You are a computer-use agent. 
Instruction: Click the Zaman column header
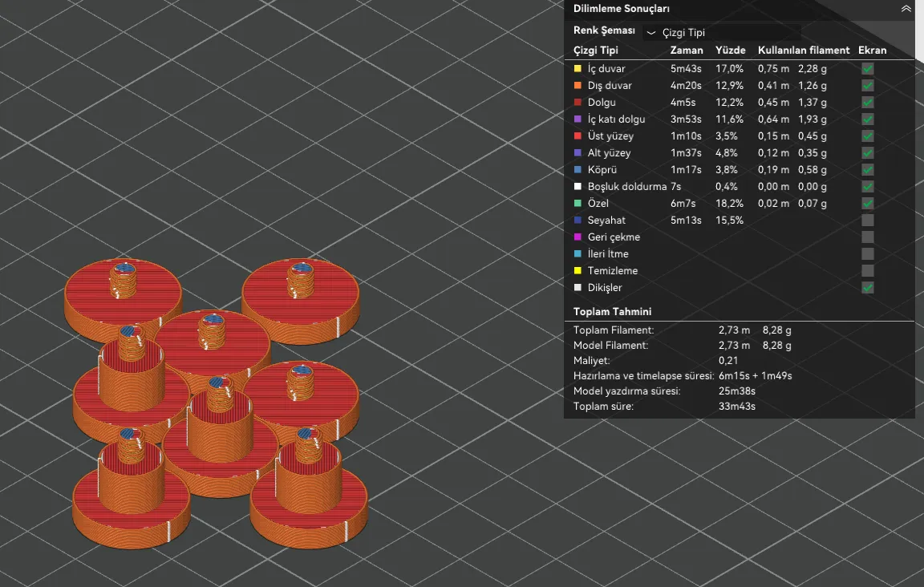(x=687, y=50)
